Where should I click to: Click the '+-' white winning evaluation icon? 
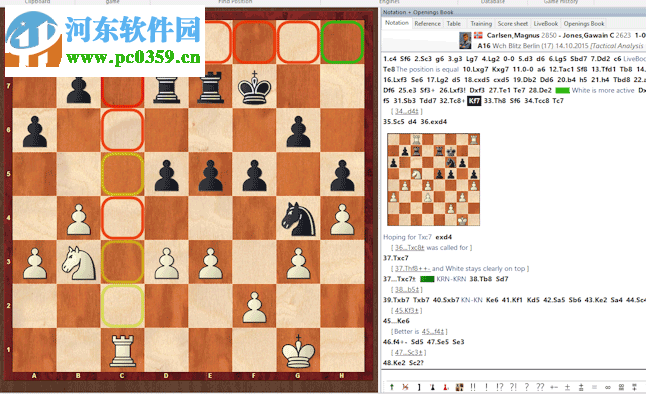(554, 387)
